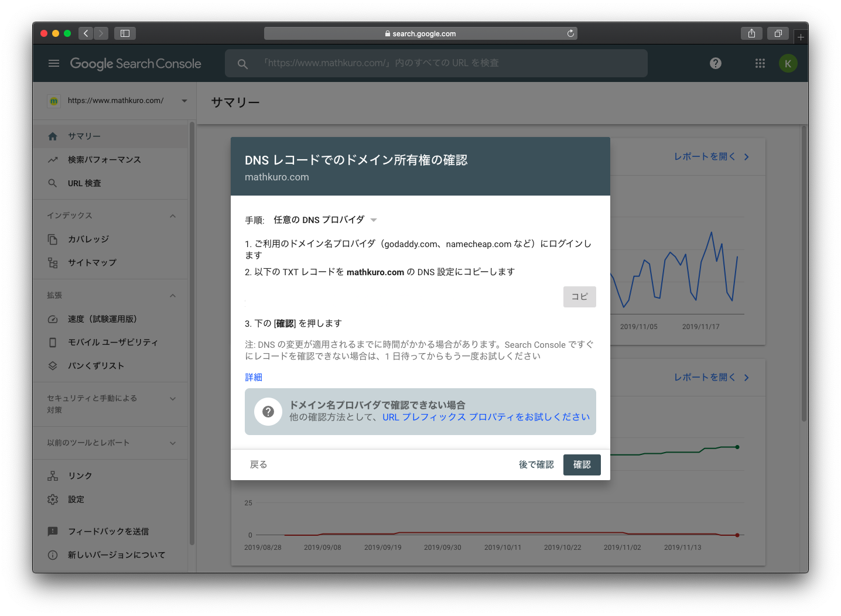Click the URL 検査 magnifier icon
Viewport: 841px width, 616px height.
coord(53,183)
